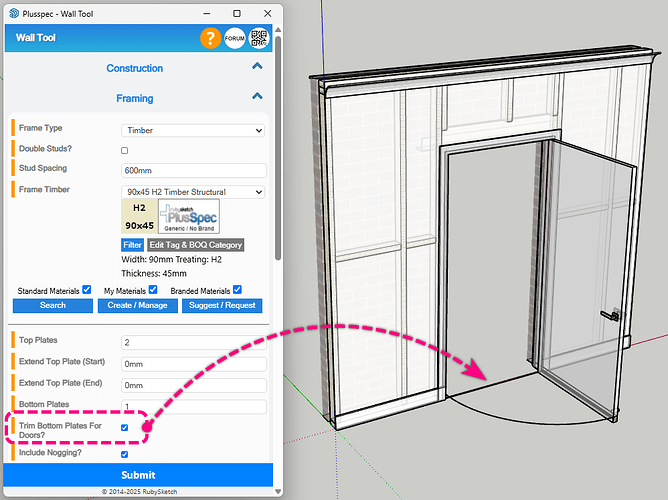
Task: Click the scrollbar up arrow
Action: (278, 30)
